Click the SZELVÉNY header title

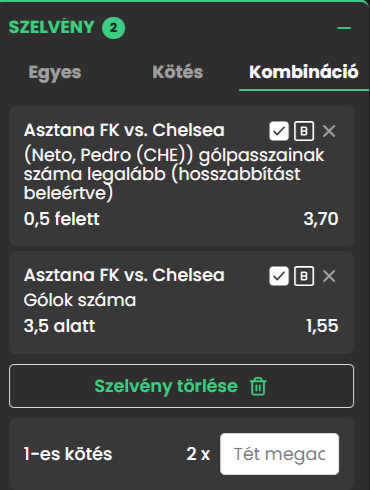click(x=52, y=27)
